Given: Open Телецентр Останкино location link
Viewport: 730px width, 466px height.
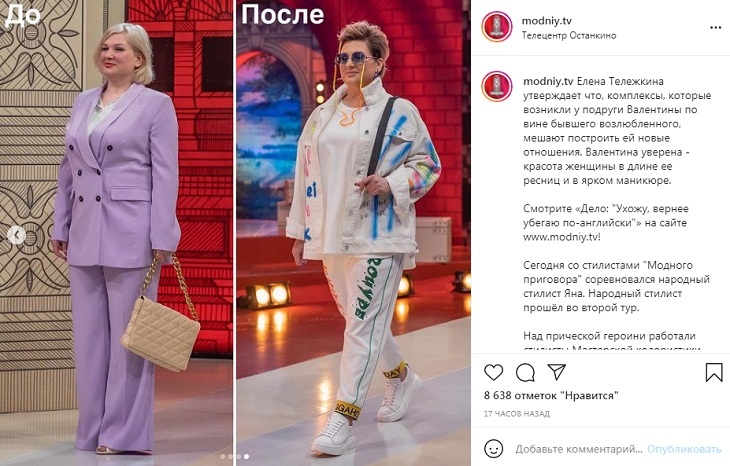Looking at the screenshot, I should 569,35.
